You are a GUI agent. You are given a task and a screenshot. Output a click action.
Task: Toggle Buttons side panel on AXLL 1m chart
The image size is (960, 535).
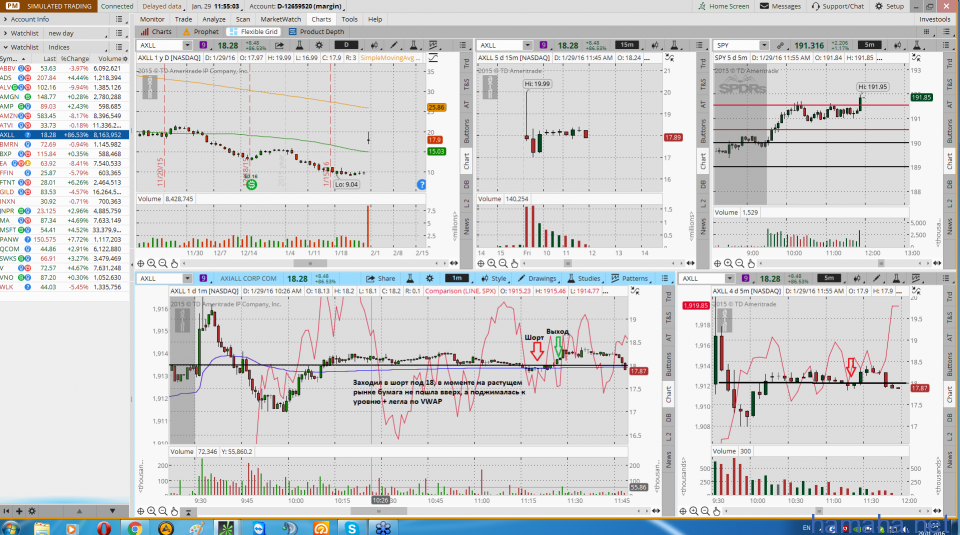coord(669,364)
